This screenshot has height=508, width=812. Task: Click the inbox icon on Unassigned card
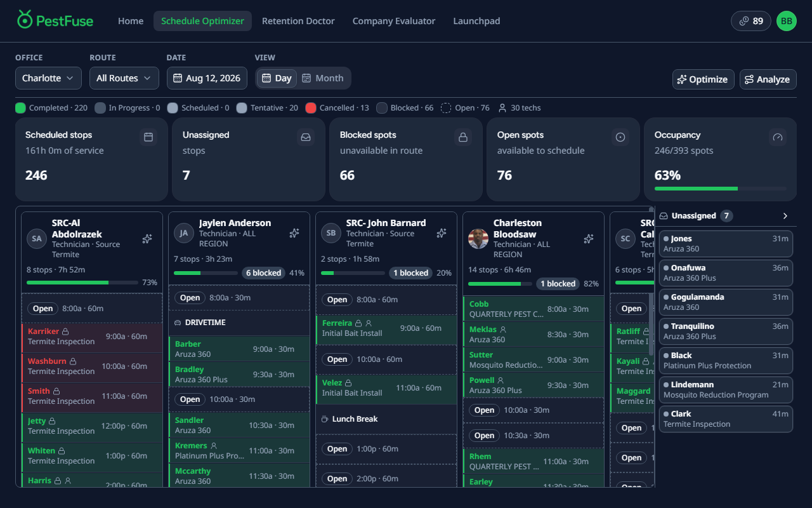pyautogui.click(x=306, y=137)
